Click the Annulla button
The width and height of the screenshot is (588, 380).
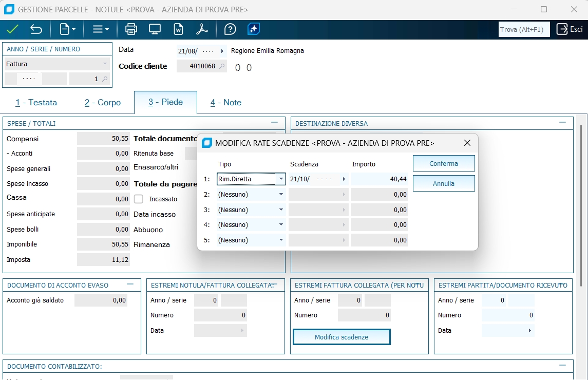tap(444, 183)
